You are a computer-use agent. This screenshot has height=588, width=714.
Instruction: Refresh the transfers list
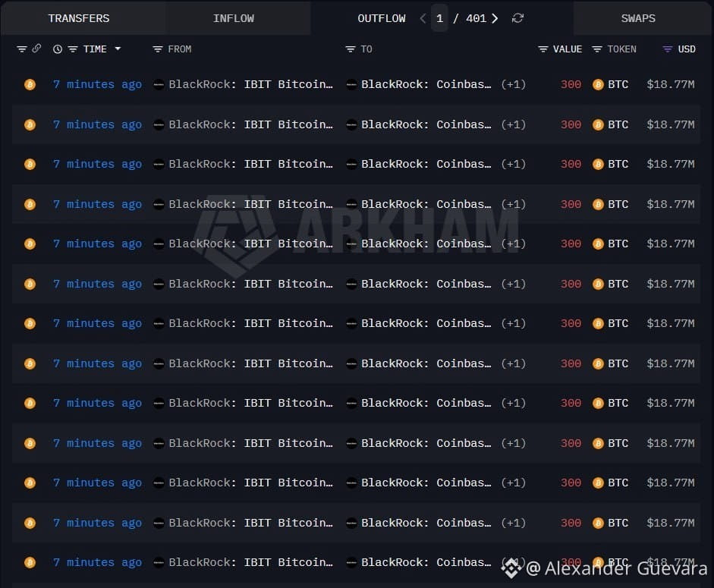pos(517,18)
